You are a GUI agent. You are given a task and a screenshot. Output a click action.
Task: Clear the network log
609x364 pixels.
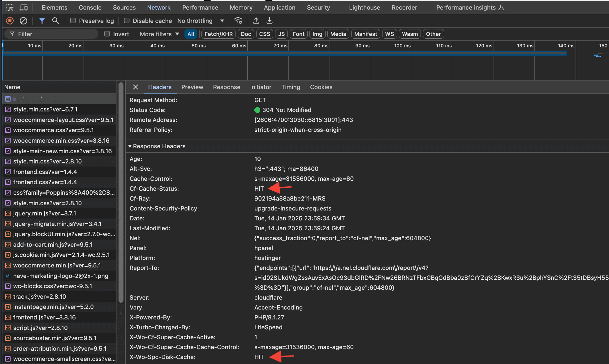(24, 21)
